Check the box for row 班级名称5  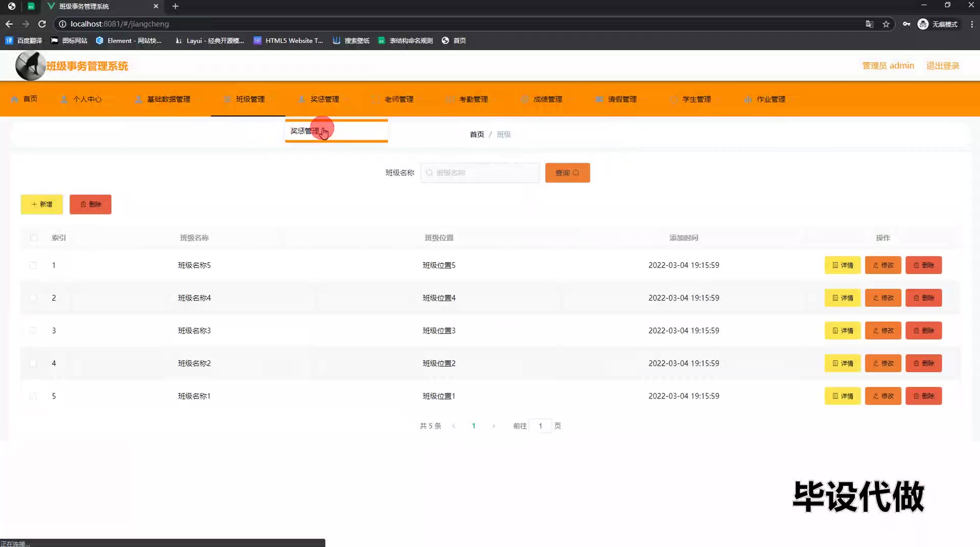point(33,265)
